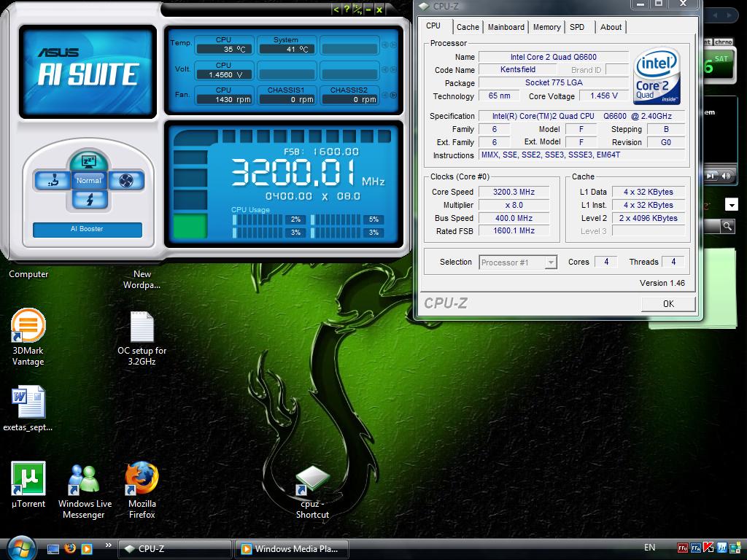The width and height of the screenshot is (747, 560).
Task: Toggle the Normal mode button in AI Suite
Action: click(x=89, y=181)
